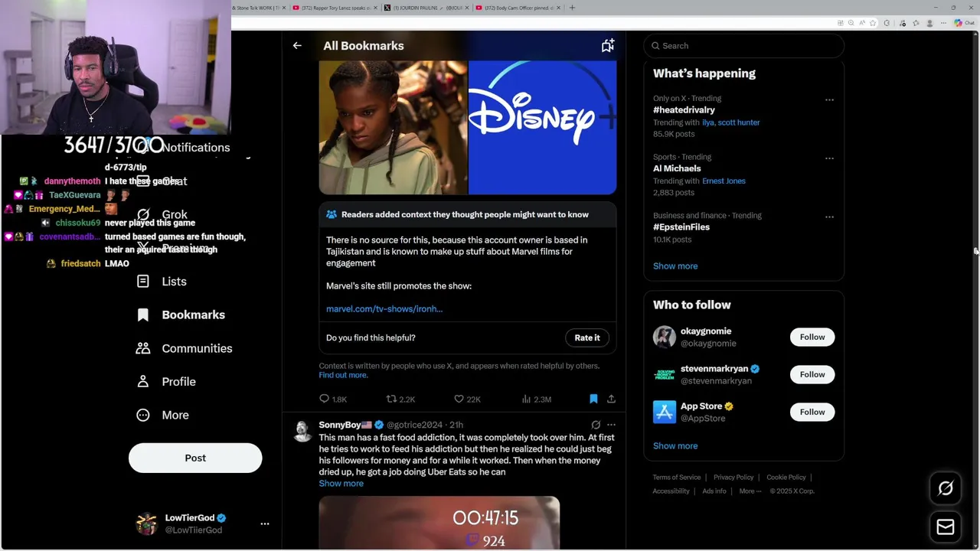Open the #EpsteinFiles trend
Image resolution: width=980 pixels, height=551 pixels.
point(681,227)
